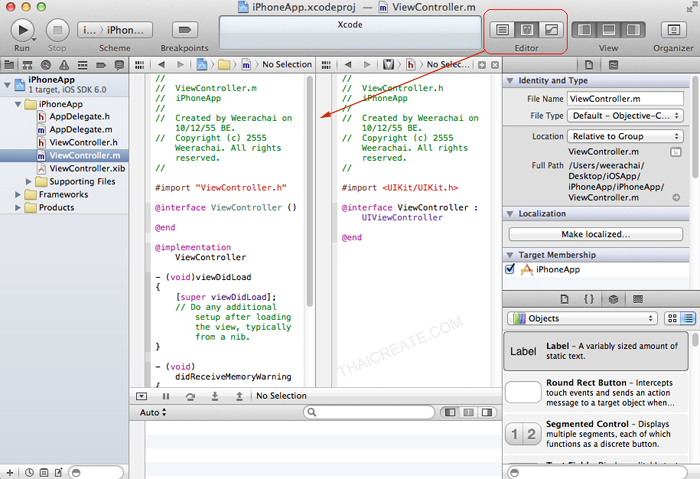This screenshot has height=479, width=700.
Task: Select AppDelegate.h in project navigator
Action: (79, 117)
